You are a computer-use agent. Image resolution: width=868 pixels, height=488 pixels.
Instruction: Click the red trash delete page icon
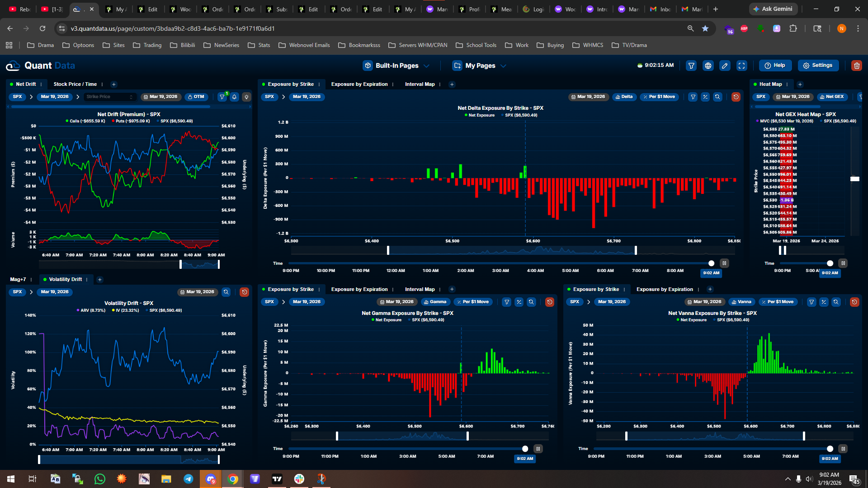pyautogui.click(x=856, y=66)
